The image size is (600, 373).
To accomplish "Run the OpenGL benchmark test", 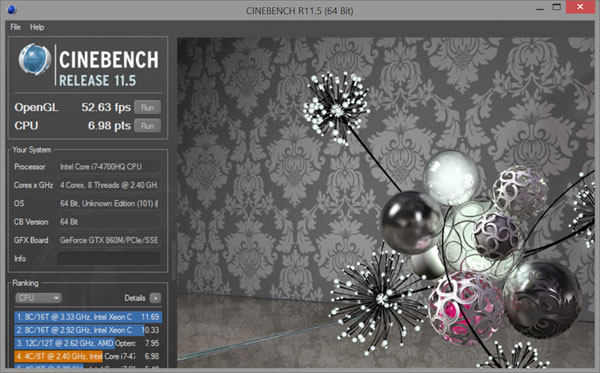I will point(147,108).
